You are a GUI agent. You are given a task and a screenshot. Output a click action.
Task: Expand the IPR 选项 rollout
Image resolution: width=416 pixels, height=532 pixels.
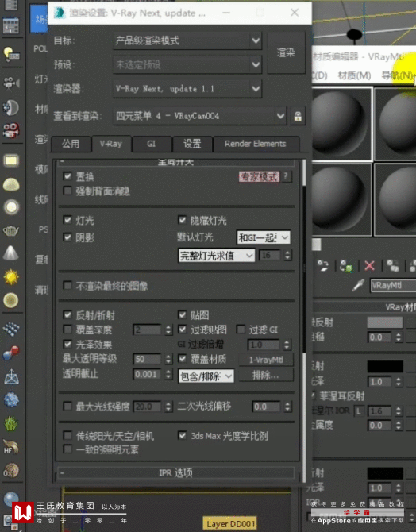175,472
